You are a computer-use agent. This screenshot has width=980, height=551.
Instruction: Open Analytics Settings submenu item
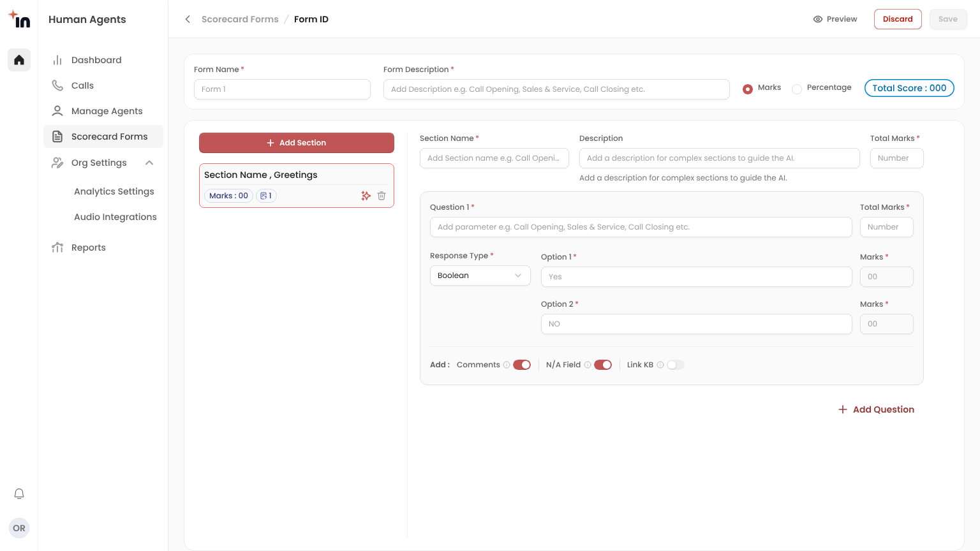(114, 191)
